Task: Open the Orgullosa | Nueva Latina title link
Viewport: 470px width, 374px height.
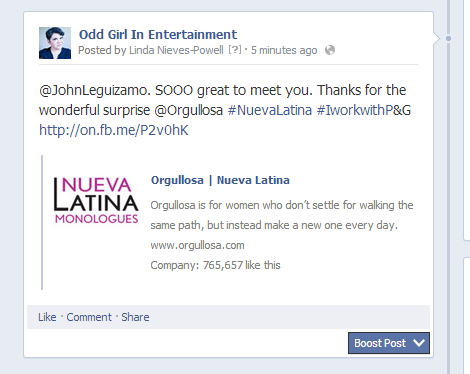Action: [x=220, y=180]
